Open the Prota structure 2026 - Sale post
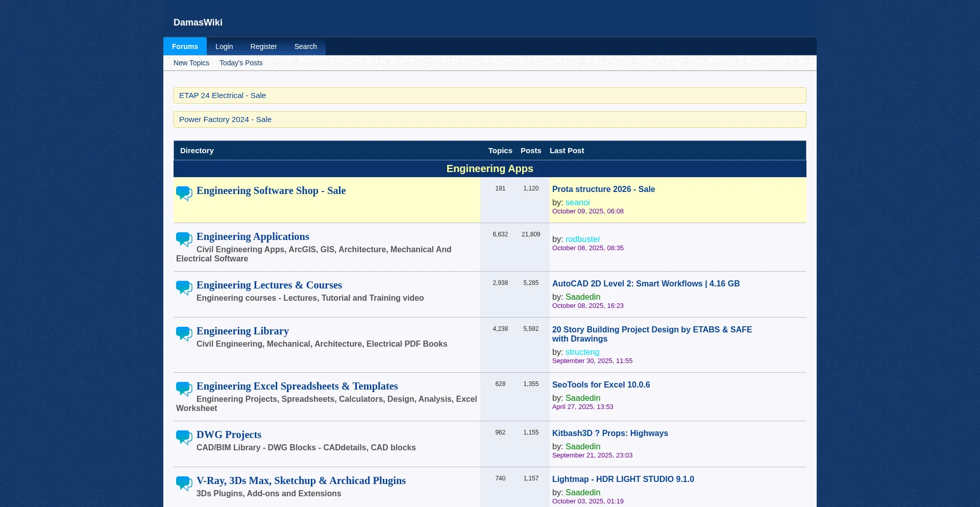 click(x=603, y=189)
